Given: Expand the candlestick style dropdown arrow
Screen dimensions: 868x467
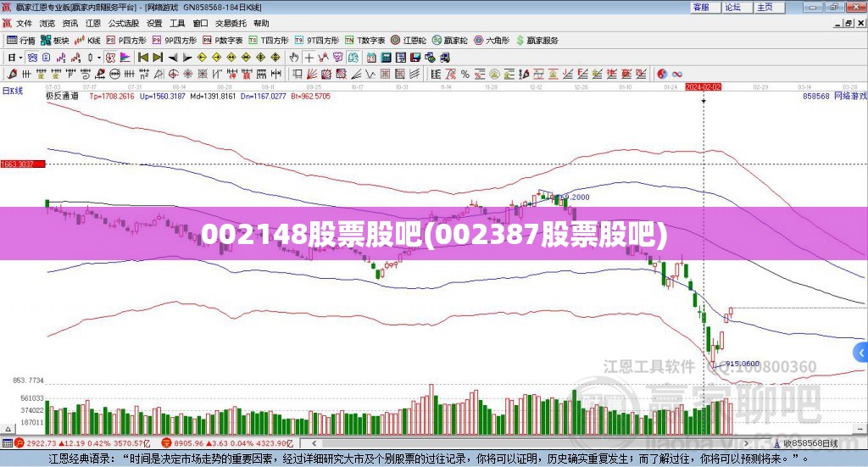Looking at the screenshot, I should (x=98, y=58).
